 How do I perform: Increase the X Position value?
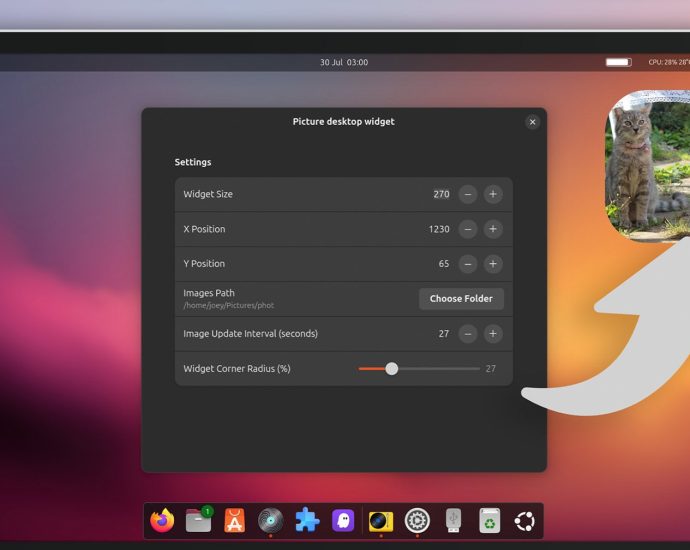coord(493,229)
